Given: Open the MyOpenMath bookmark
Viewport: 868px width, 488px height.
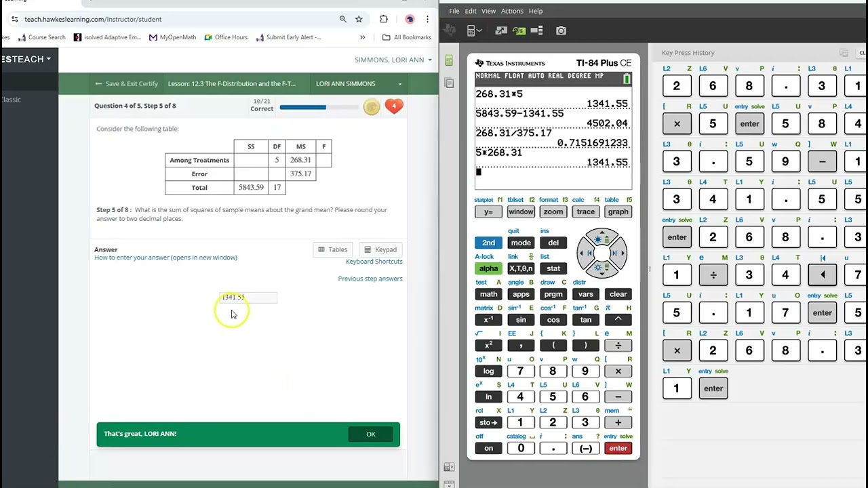Looking at the screenshot, I should pos(172,37).
